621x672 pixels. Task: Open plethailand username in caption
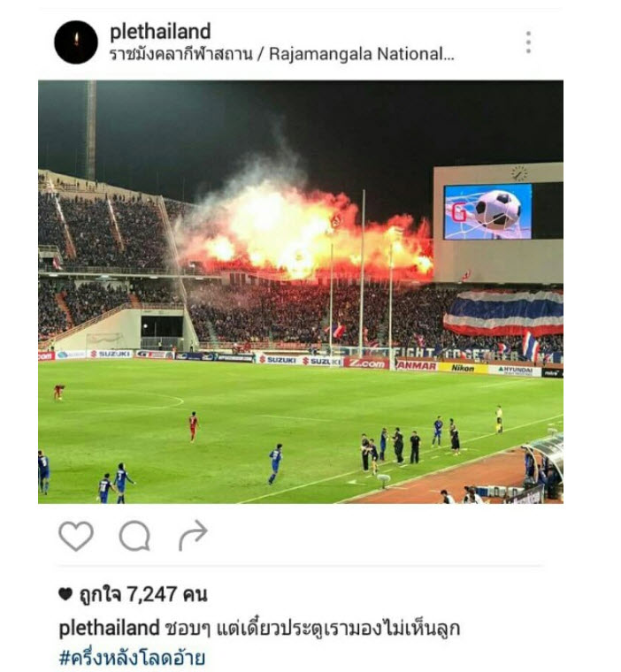[x=109, y=629]
